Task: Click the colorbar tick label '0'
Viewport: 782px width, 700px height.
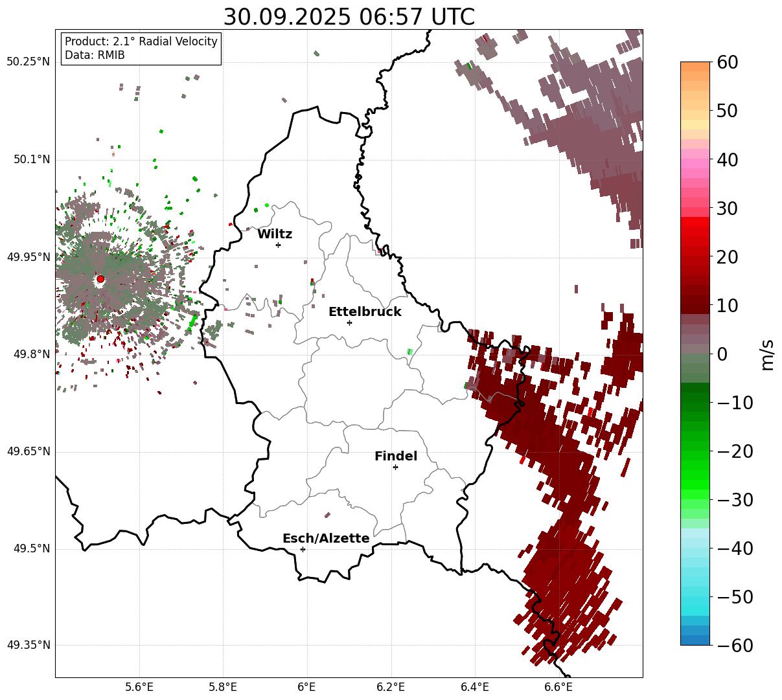Action: (722, 354)
